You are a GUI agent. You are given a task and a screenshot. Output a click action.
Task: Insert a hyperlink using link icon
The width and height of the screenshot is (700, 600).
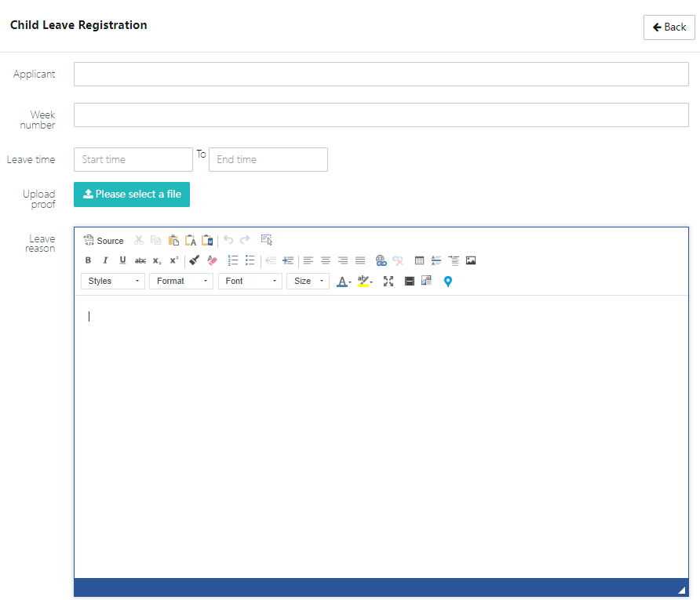tap(381, 260)
